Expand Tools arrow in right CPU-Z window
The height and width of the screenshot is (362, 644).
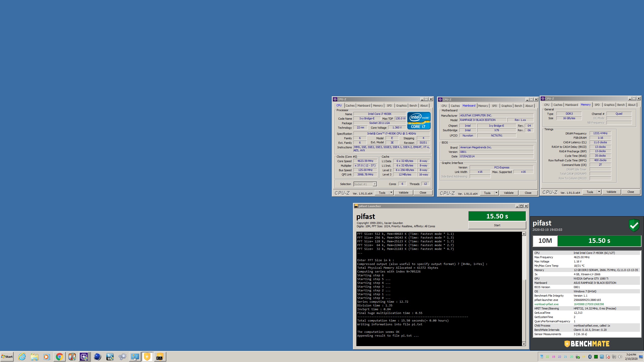pyautogui.click(x=599, y=192)
